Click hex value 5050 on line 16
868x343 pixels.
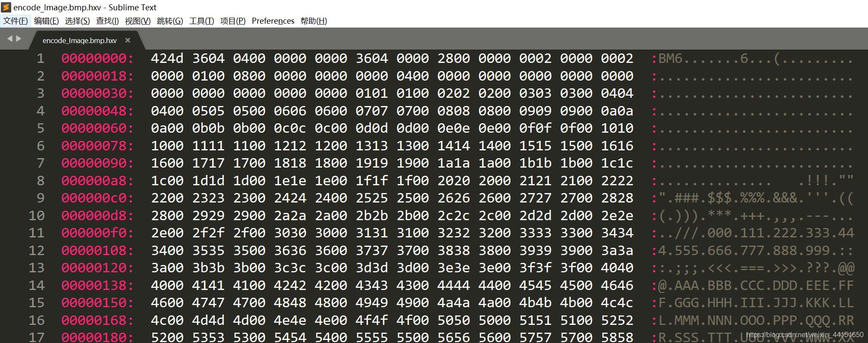pyautogui.click(x=454, y=320)
